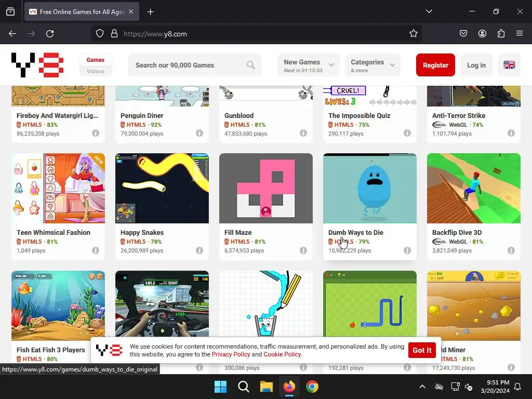
Task: Open the Backflip Dive 3D title link
Action: coord(457,232)
